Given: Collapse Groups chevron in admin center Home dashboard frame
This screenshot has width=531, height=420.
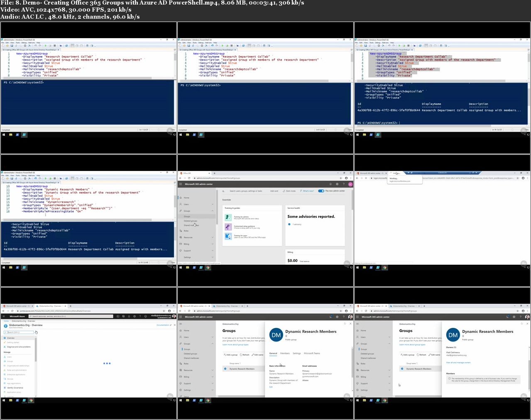Looking at the screenshot, I should click(213, 211).
